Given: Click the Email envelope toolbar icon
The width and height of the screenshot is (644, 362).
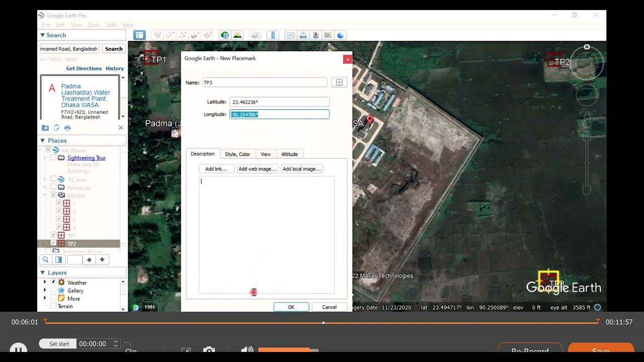Looking at the screenshot, I should 290,35.
